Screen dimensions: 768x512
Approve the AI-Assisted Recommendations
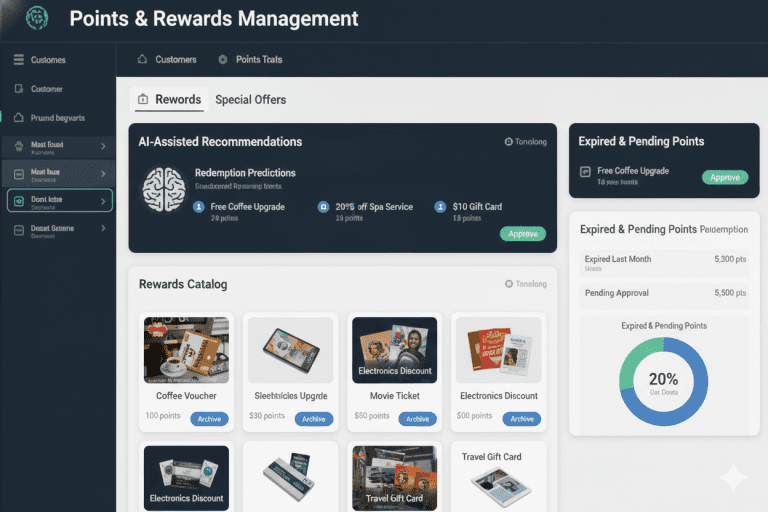point(522,234)
